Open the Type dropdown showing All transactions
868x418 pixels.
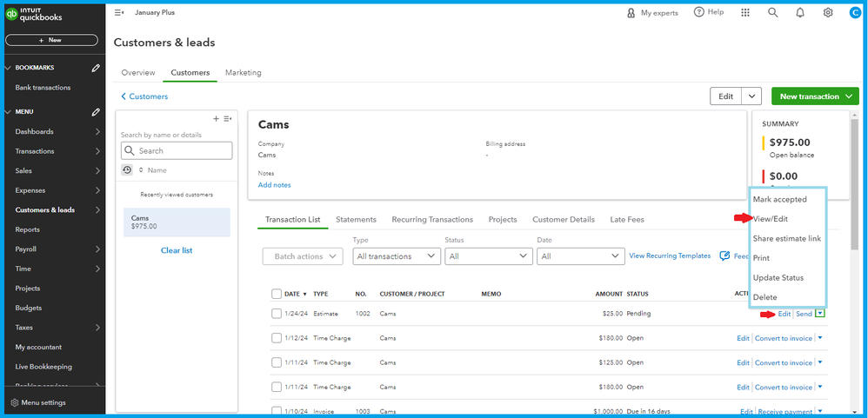click(x=397, y=256)
